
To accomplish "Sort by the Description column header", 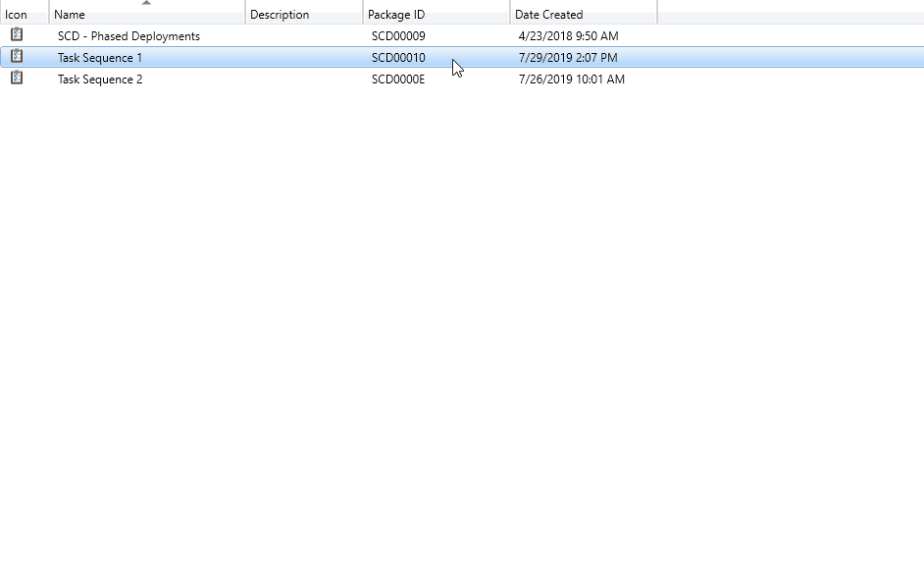I will (x=303, y=14).
